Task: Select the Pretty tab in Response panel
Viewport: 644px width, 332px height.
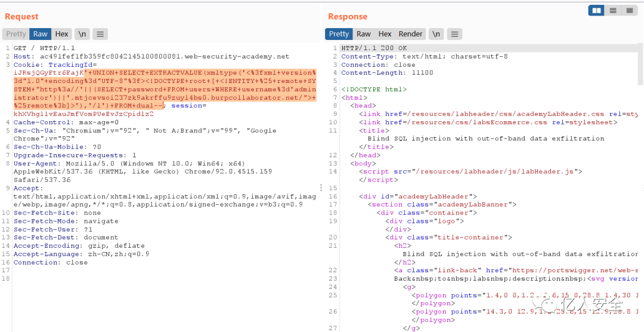Action: [x=339, y=34]
